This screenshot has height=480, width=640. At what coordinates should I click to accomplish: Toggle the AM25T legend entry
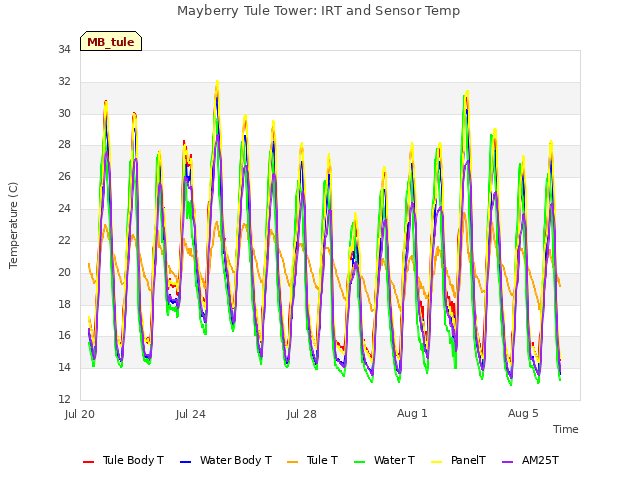click(530, 460)
